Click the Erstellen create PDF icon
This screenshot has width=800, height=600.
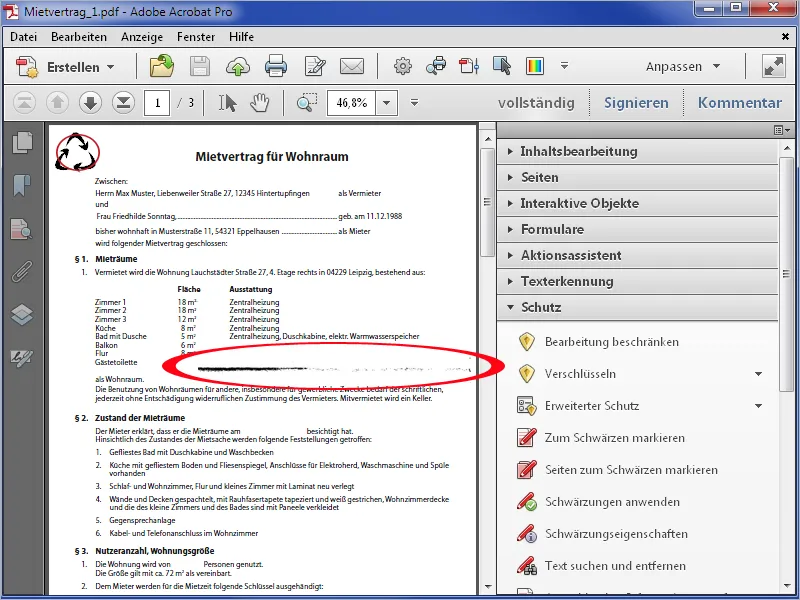click(27, 67)
